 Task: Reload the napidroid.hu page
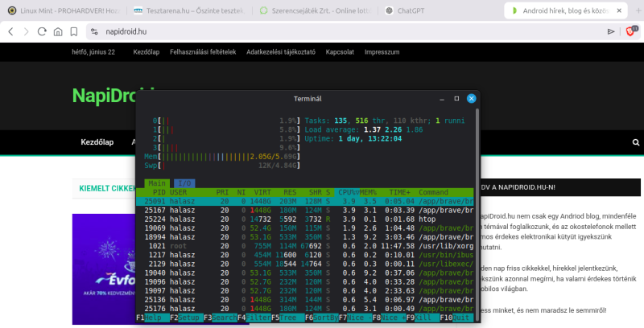pos(42,31)
